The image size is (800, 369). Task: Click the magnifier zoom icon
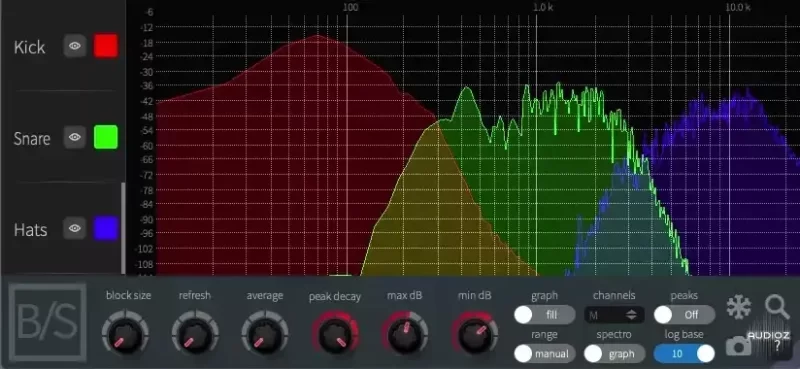coord(777,307)
